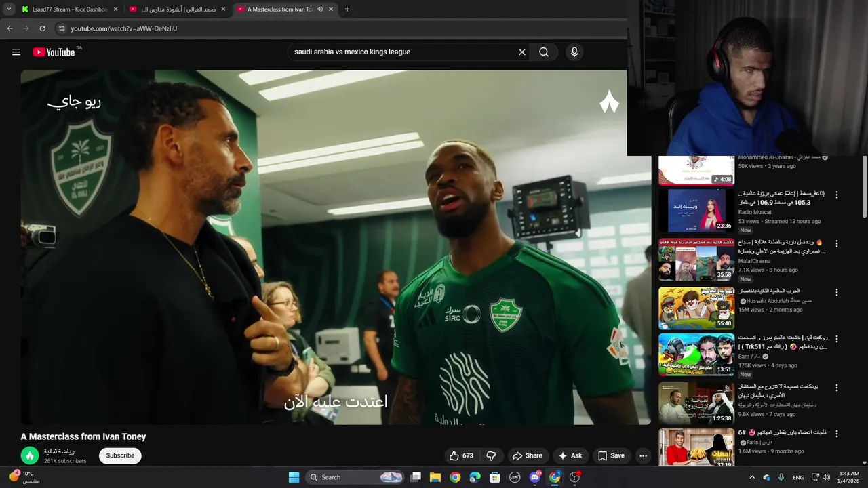This screenshot has height=488, width=868.
Task: Open Discord from the taskbar
Action: 535,477
